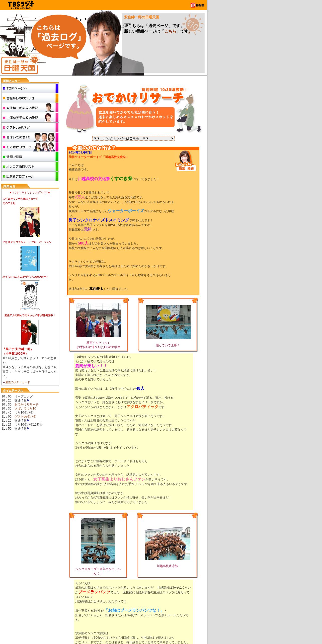Open photo of 葛西くん with OB students
Screen dimensions: 322x644
pyautogui.click(x=99, y=320)
